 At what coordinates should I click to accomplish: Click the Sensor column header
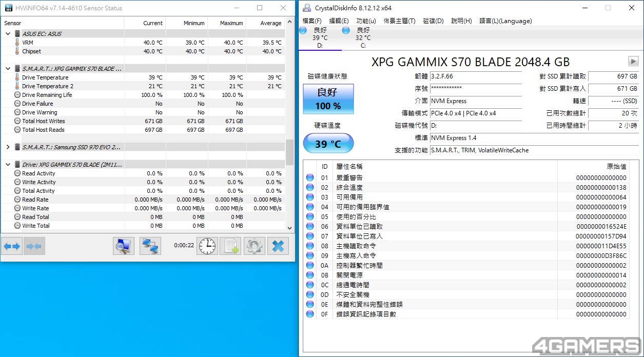(x=62, y=23)
